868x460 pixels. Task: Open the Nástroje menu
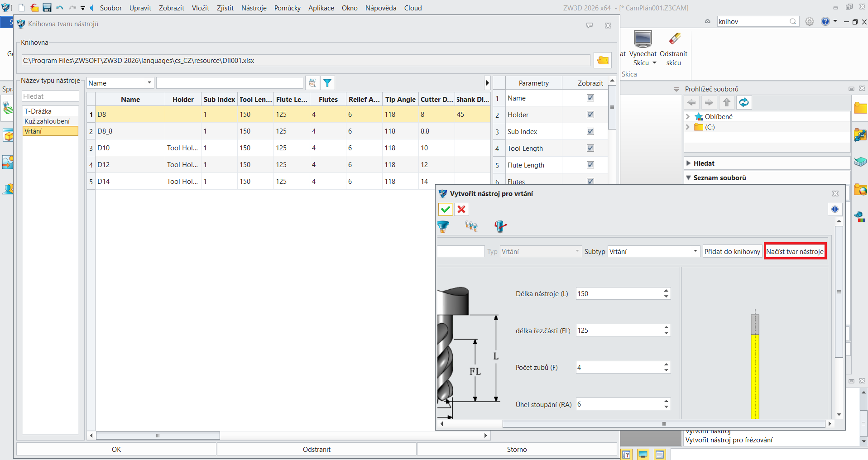tap(254, 8)
